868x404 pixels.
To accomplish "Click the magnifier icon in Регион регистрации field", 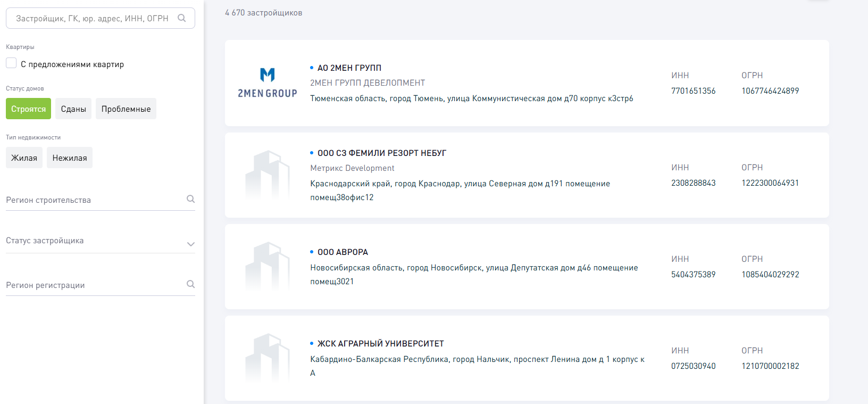I will [x=191, y=284].
